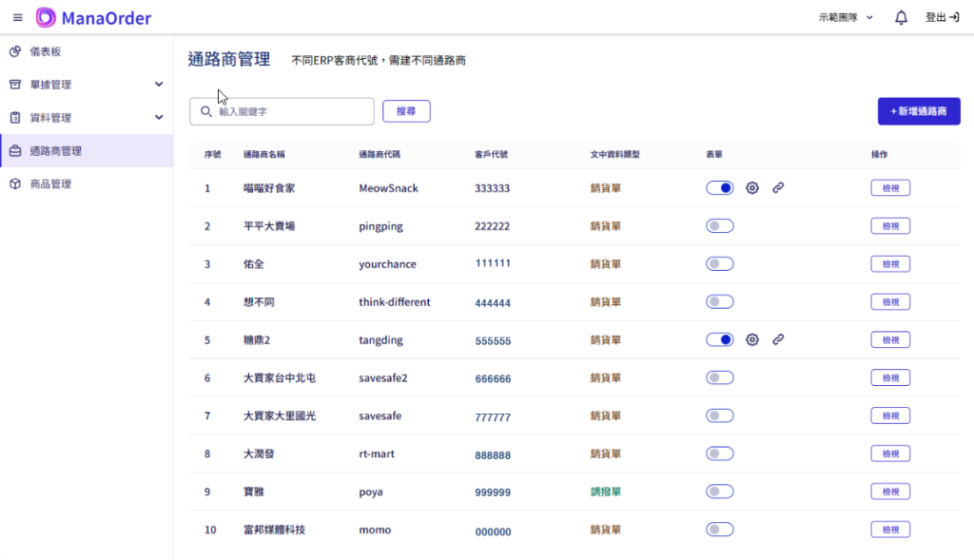Click the link icon for tangding row
The image size is (974, 560).
coord(778,339)
